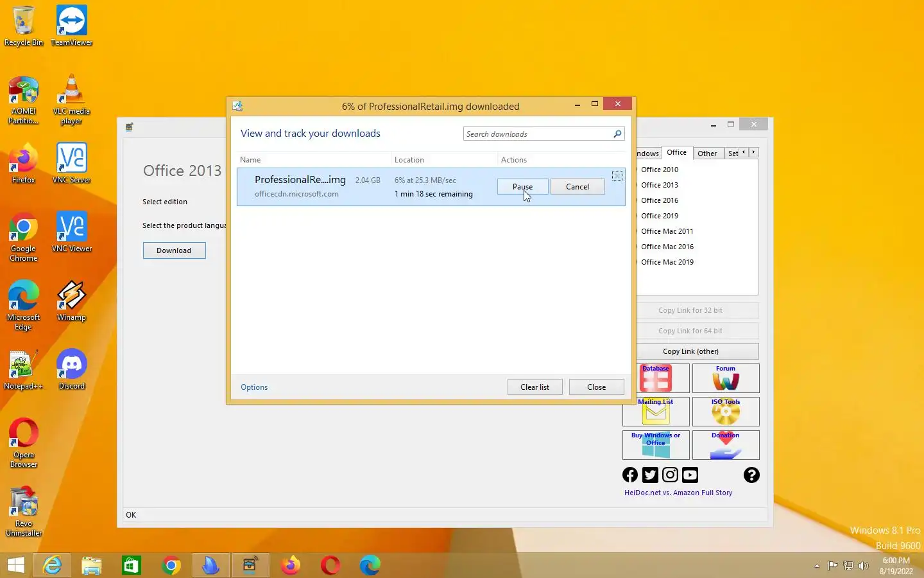Open the Forum button
The height and width of the screenshot is (578, 924).
click(x=726, y=378)
